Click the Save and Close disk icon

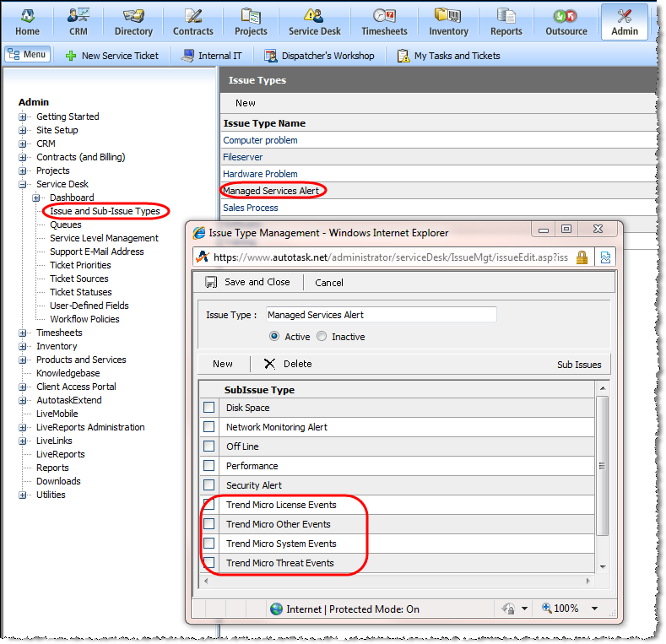(x=211, y=283)
